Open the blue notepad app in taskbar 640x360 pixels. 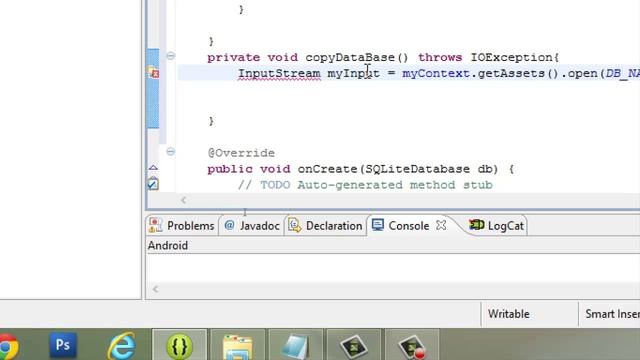(x=296, y=346)
